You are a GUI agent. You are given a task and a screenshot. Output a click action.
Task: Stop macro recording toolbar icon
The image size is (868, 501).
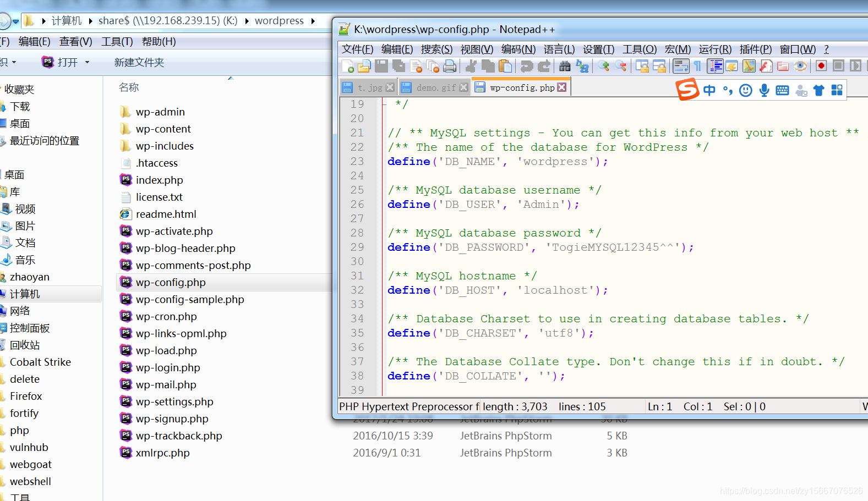click(x=838, y=67)
